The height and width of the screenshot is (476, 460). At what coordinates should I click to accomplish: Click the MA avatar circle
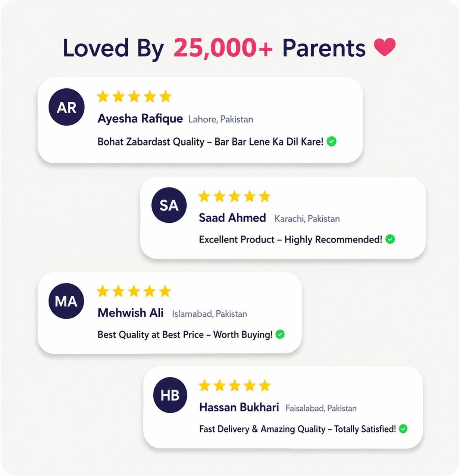coord(66,301)
